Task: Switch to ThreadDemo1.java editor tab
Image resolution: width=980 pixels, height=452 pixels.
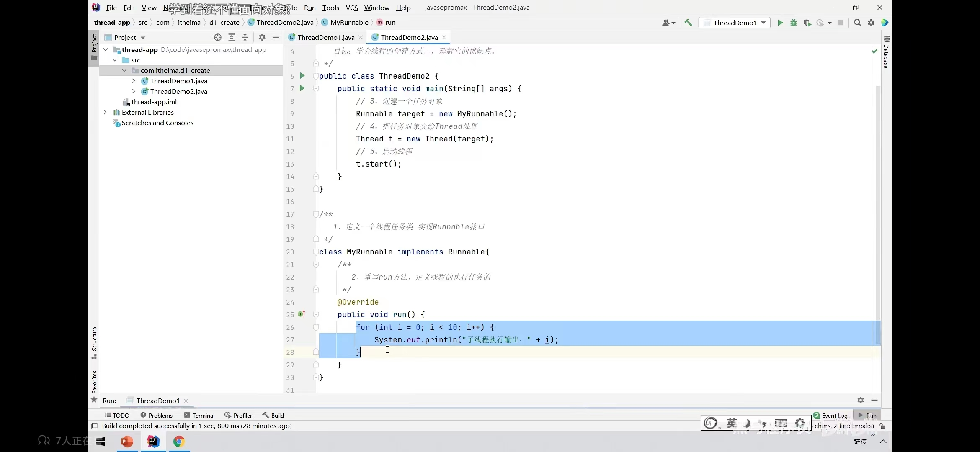Action: coord(325,37)
